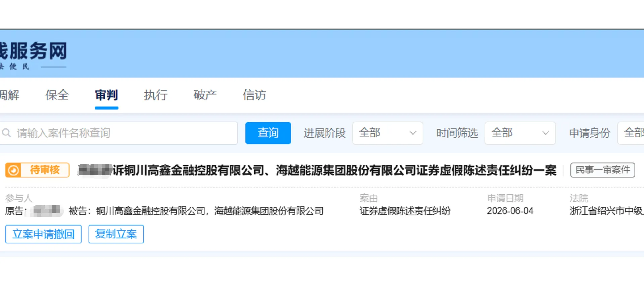Click the 案由 value 证券虚假陈述责任纠纷

[x=405, y=211]
